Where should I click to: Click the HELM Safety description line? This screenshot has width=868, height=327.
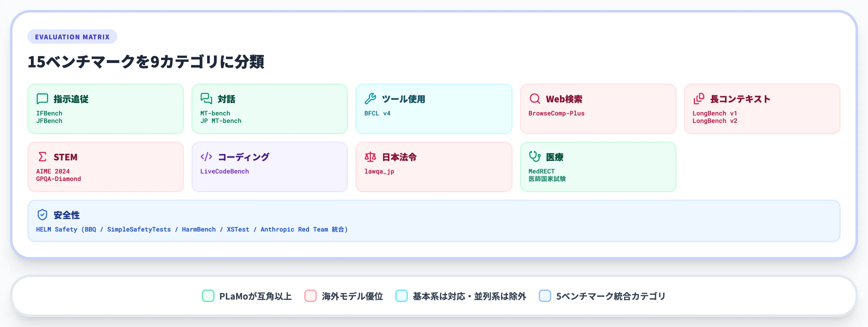[192, 229]
